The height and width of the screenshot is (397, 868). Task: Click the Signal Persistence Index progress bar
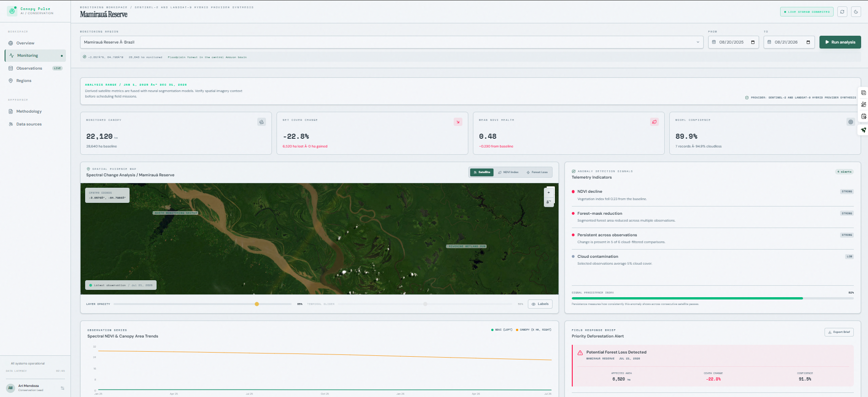point(713,298)
